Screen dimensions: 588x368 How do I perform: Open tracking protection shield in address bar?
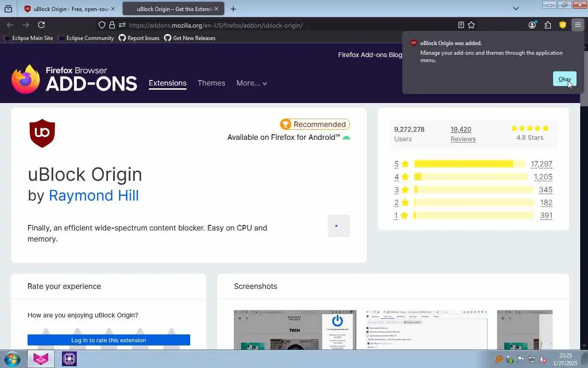click(102, 25)
